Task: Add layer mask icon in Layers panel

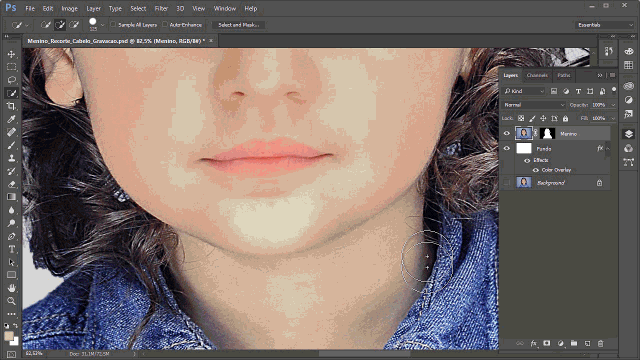Action: point(547,344)
